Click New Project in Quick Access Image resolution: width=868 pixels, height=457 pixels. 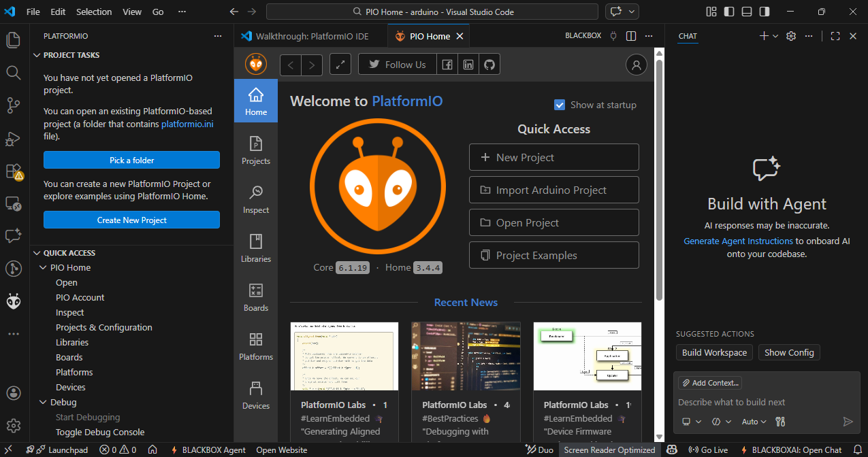[x=553, y=157]
